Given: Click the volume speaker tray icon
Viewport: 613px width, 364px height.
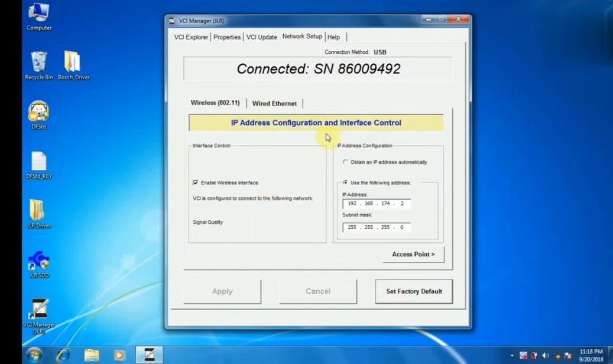Looking at the screenshot, I should (x=546, y=355).
